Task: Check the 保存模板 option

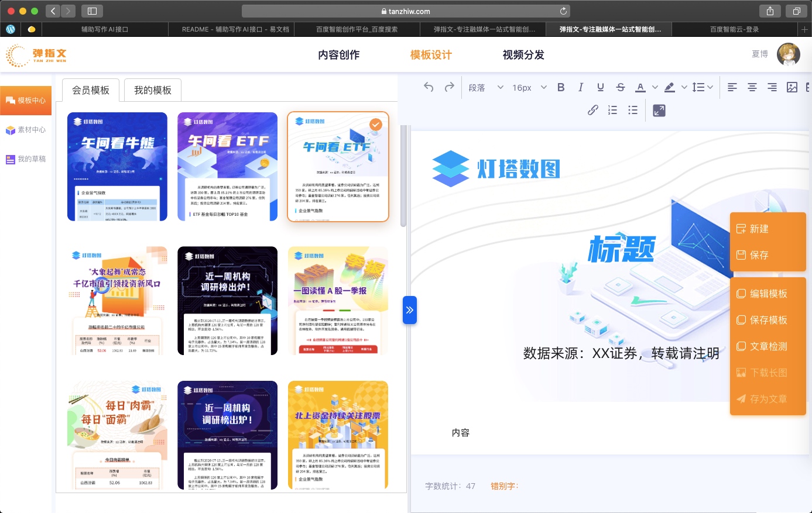Action: 762,320
